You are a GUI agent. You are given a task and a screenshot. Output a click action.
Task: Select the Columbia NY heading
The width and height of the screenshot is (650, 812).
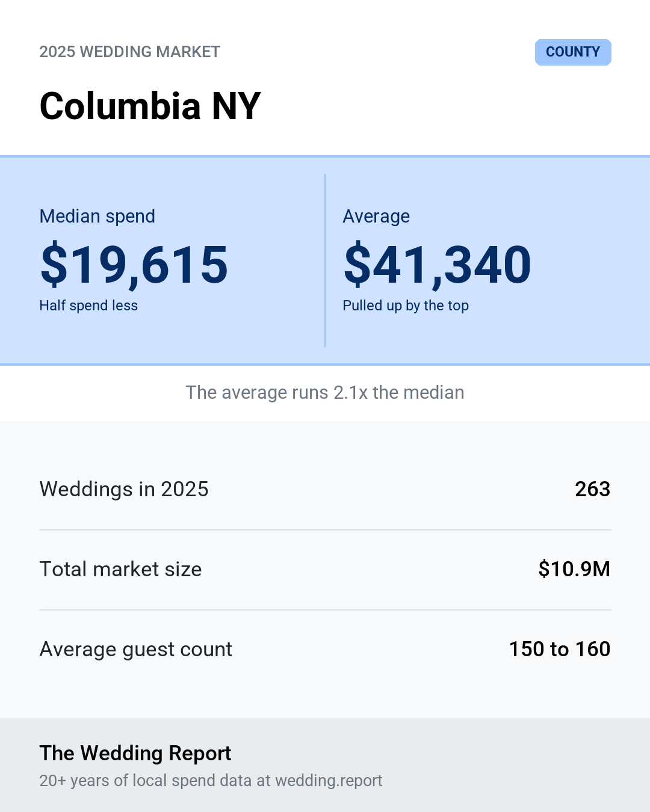coord(150,106)
